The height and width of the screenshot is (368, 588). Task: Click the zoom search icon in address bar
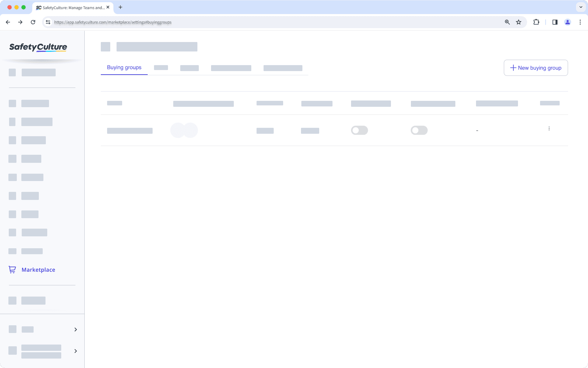pyautogui.click(x=507, y=22)
